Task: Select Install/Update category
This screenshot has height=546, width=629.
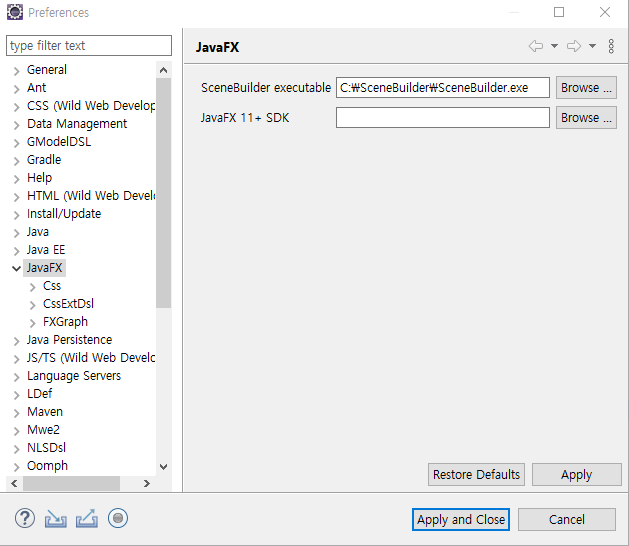Action: [x=64, y=213]
